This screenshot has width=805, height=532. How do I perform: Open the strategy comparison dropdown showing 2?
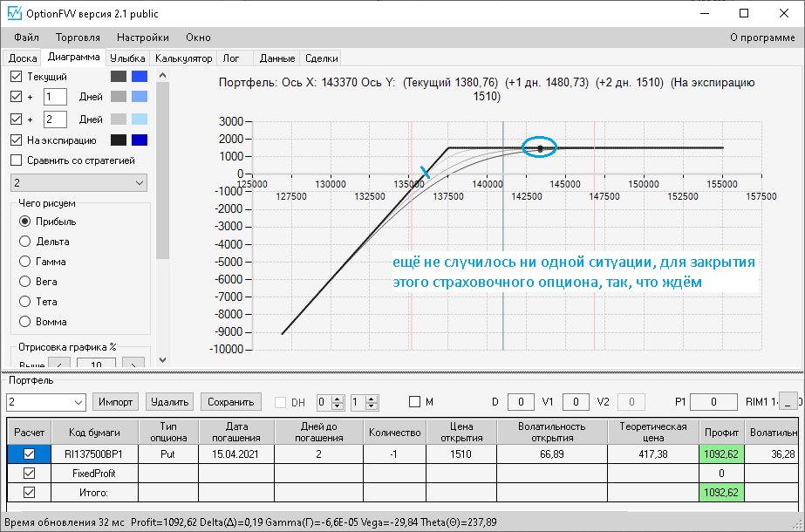click(78, 183)
